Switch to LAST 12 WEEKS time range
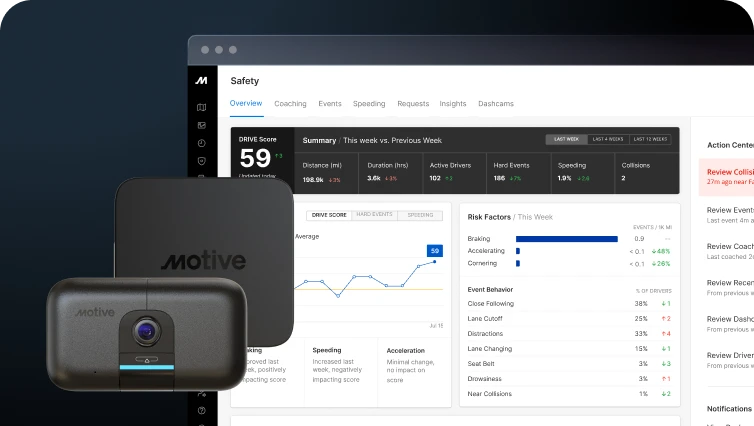 click(x=652, y=140)
